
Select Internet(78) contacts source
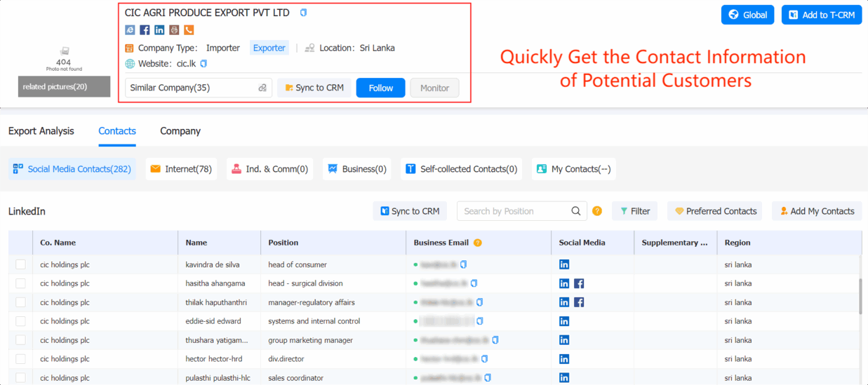pyautogui.click(x=181, y=169)
